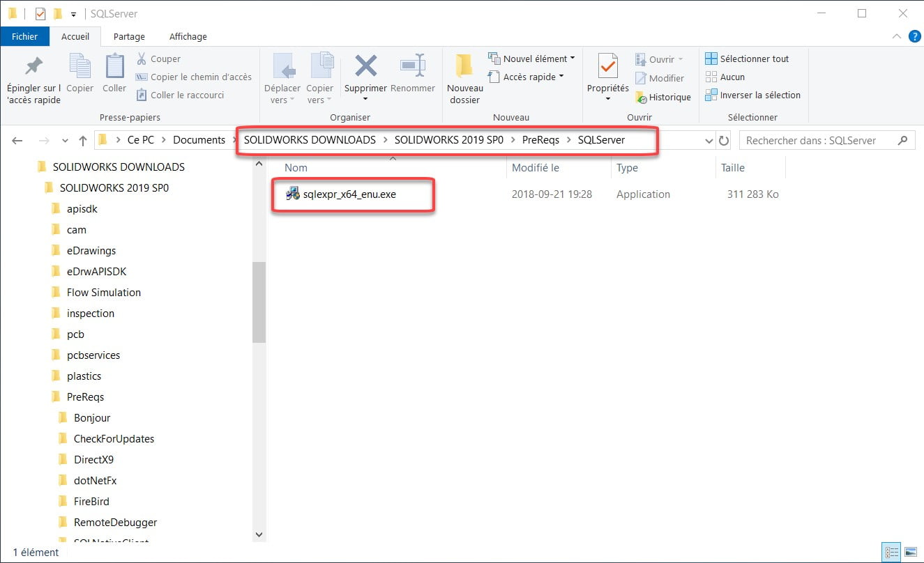Open plastics folder in tree
Screen dimensions: 924x563
(x=84, y=376)
